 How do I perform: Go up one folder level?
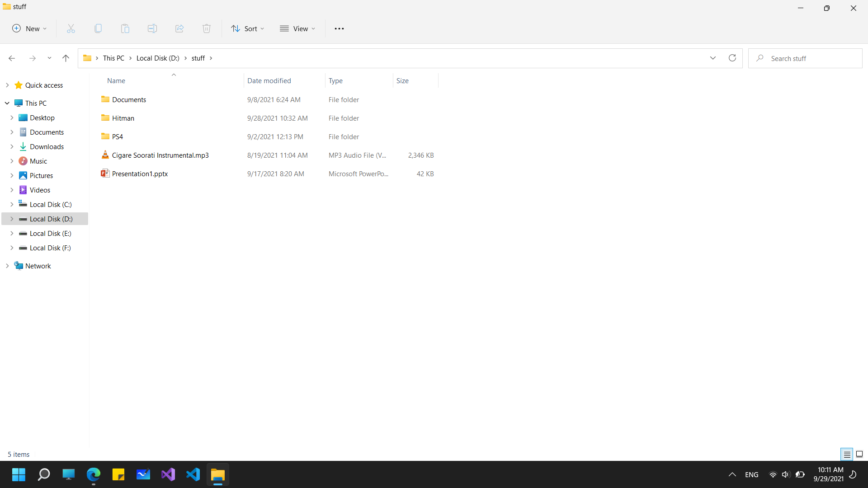coord(66,58)
